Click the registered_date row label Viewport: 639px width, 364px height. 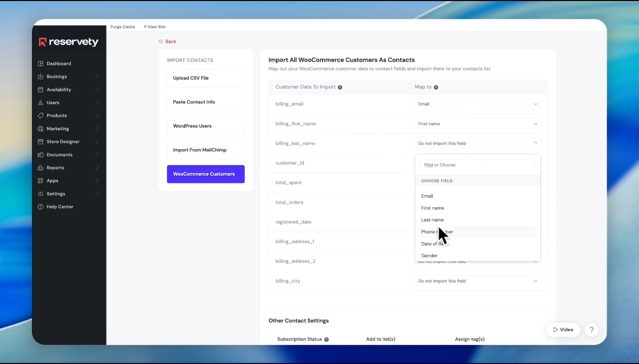click(x=293, y=222)
